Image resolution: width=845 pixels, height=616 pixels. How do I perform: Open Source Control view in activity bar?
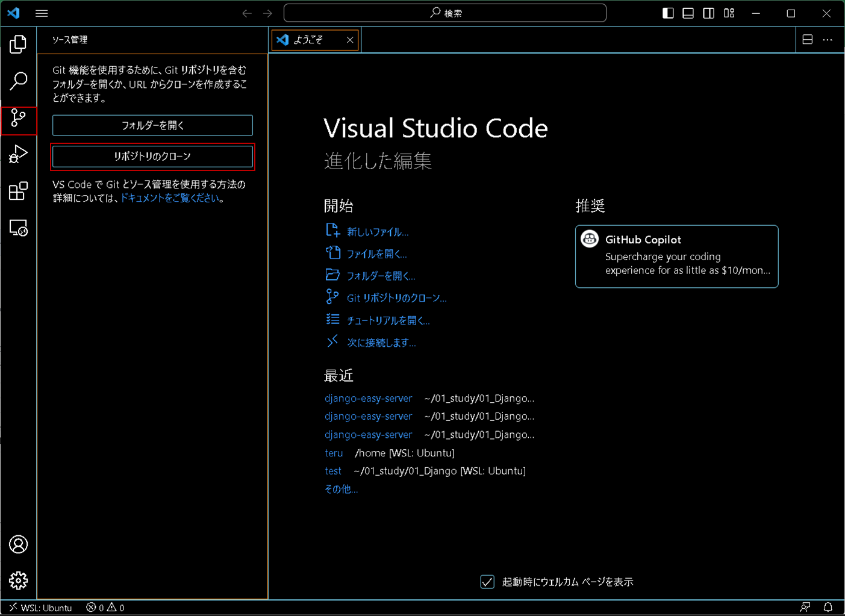coord(18,118)
